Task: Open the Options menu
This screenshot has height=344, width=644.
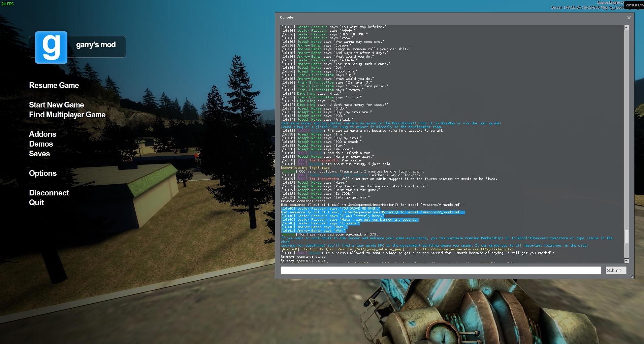Action: click(43, 173)
